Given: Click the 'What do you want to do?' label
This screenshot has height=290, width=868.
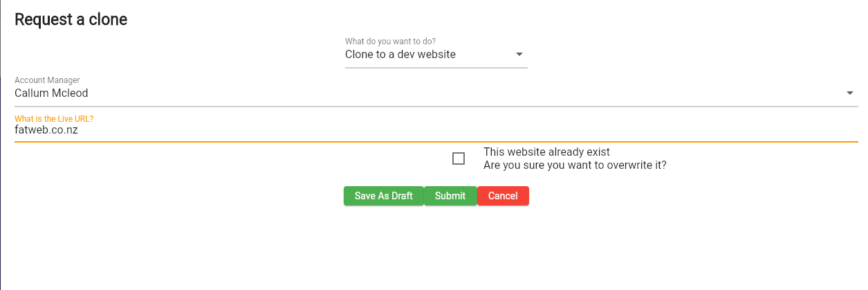Looking at the screenshot, I should (390, 42).
